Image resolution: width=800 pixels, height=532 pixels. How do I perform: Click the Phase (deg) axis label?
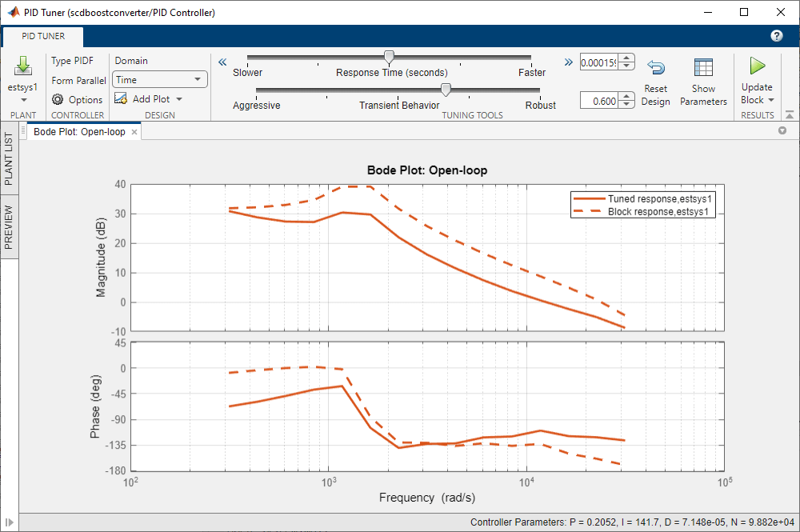95,407
